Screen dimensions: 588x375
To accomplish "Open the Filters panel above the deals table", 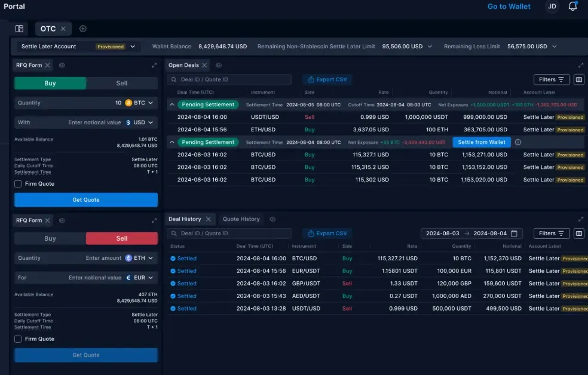I will coord(550,79).
